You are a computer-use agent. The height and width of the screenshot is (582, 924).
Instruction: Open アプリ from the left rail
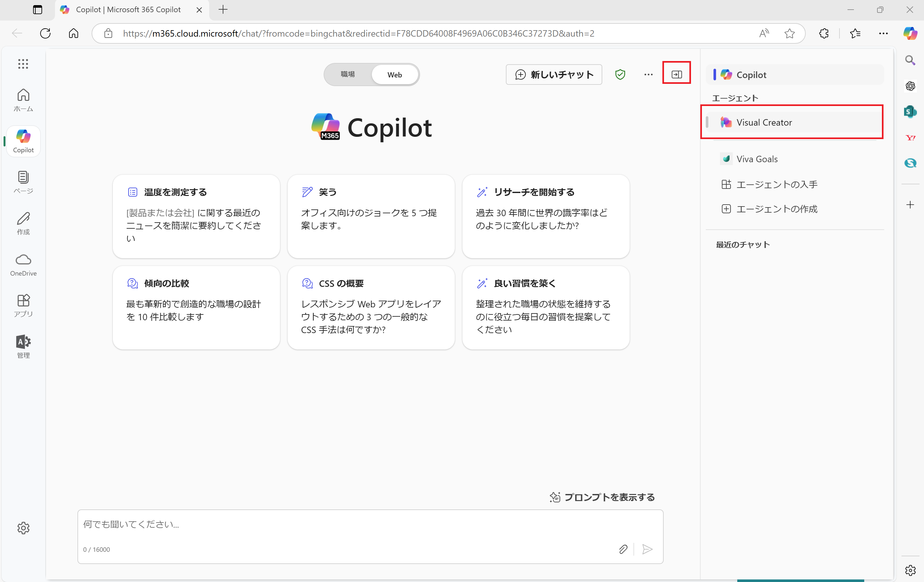point(23,306)
